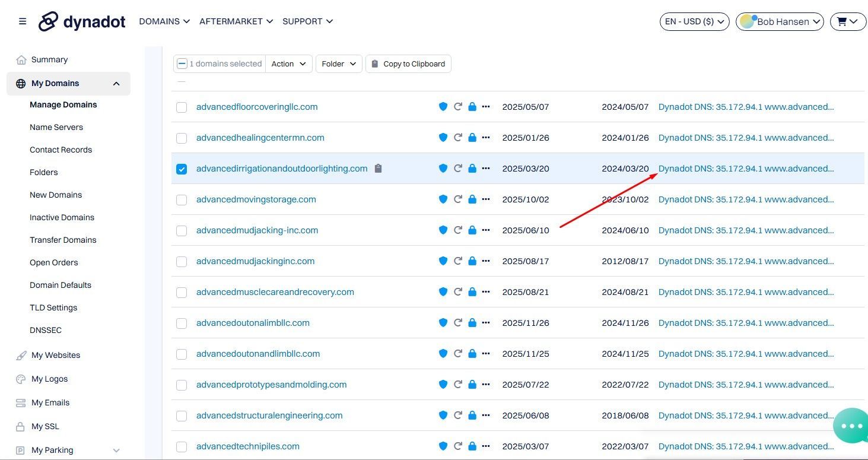Click privacy shield icon for advancedmudjacking-inc.com
This screenshot has width=868, height=460.
443,230
